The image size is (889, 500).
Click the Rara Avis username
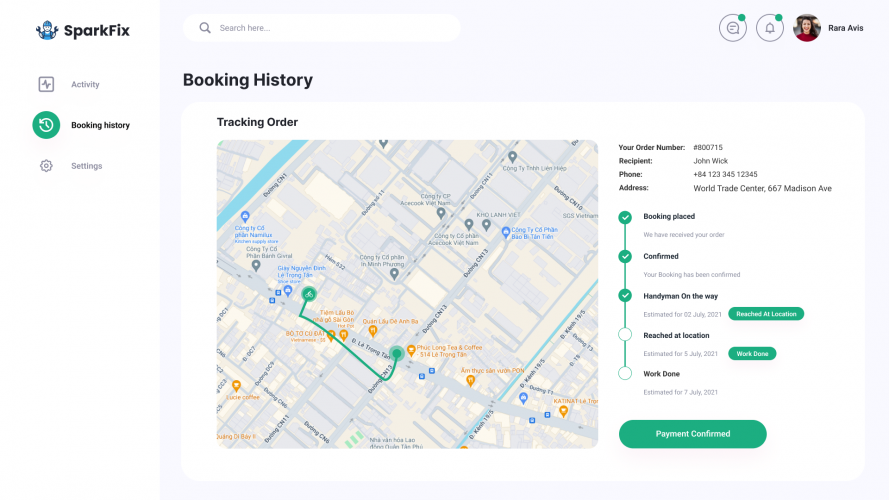coord(845,28)
